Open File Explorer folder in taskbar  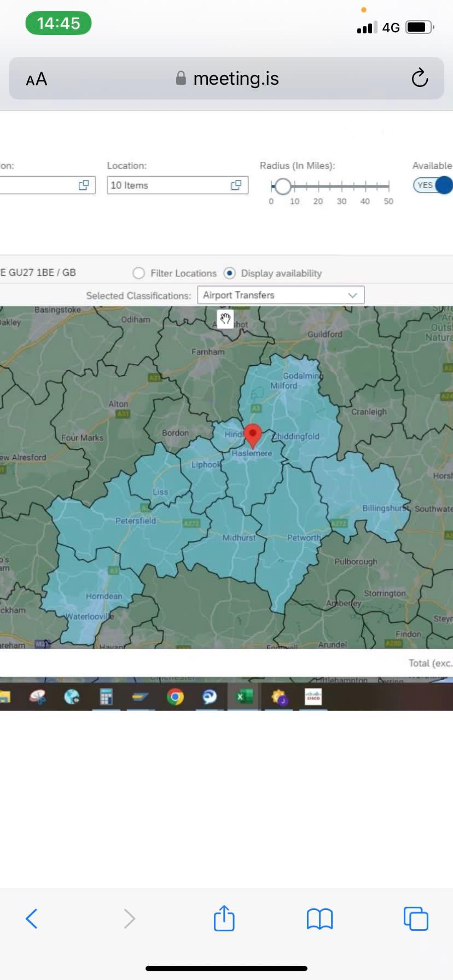(4, 697)
